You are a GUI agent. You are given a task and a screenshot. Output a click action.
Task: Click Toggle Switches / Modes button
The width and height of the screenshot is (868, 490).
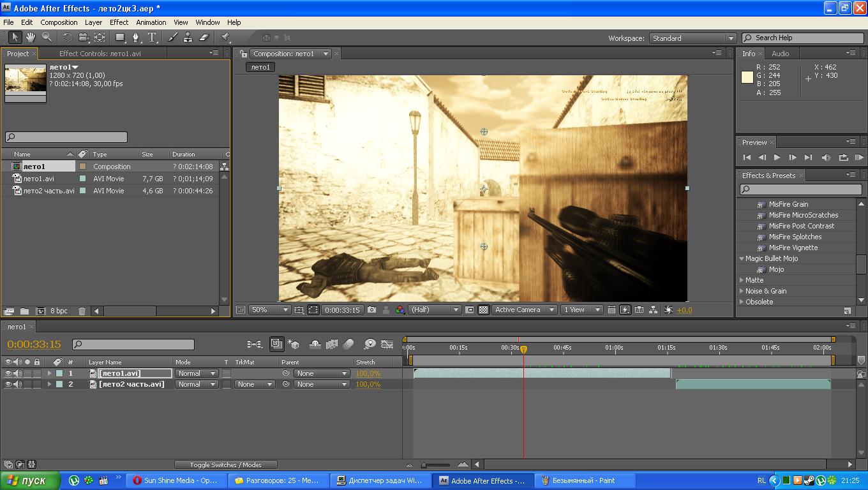(x=225, y=464)
